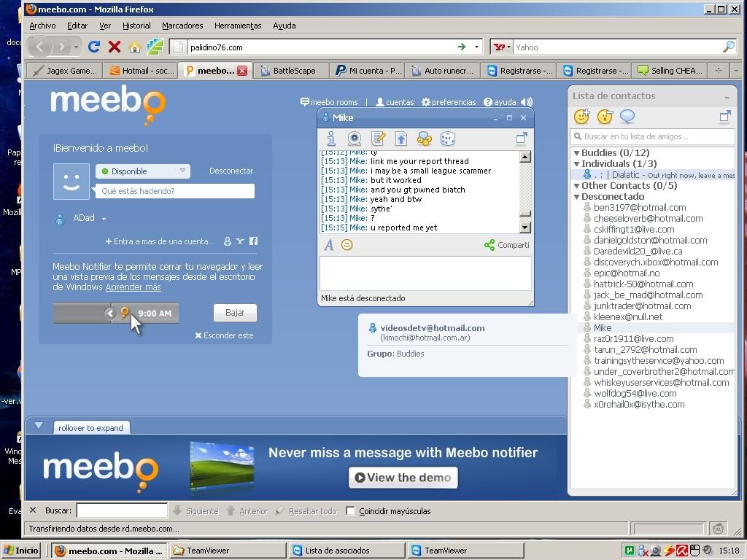Open the Marcadores menu
Viewport: 747px width, 560px height.
182,26
